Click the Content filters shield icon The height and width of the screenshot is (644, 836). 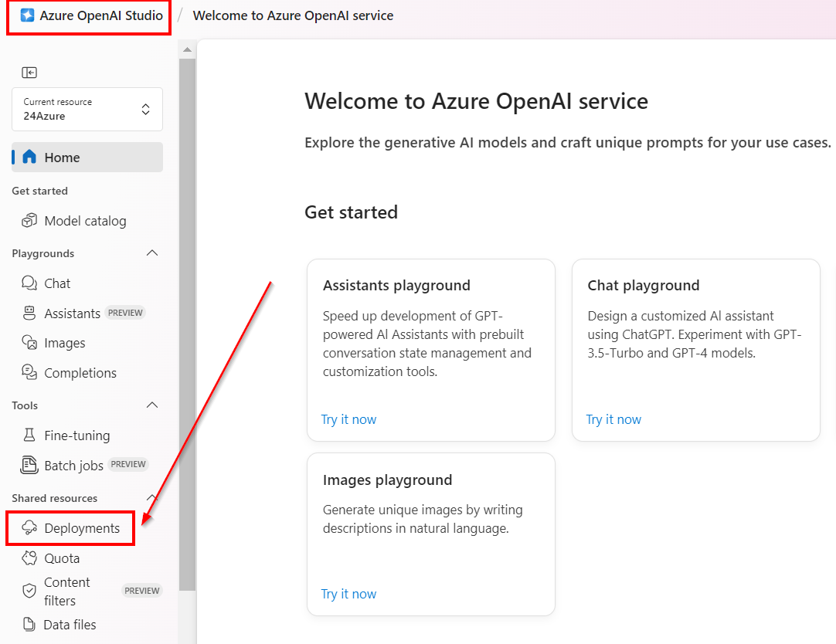(29, 591)
